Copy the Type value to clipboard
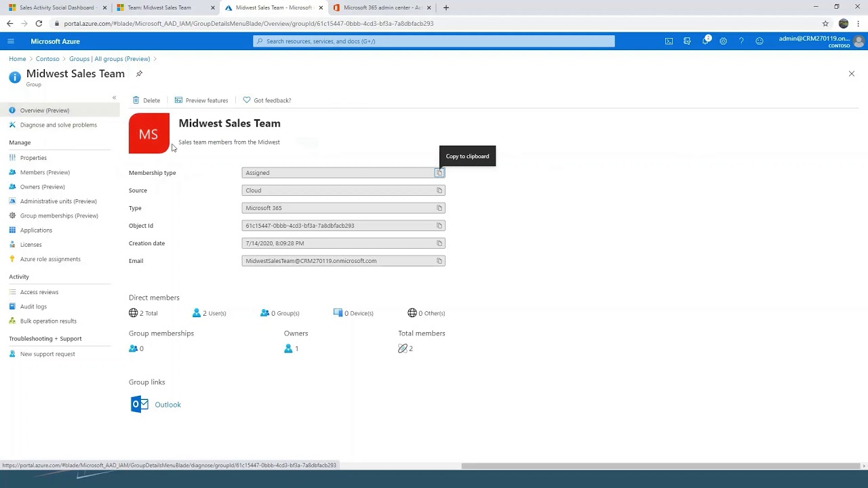 439,208
